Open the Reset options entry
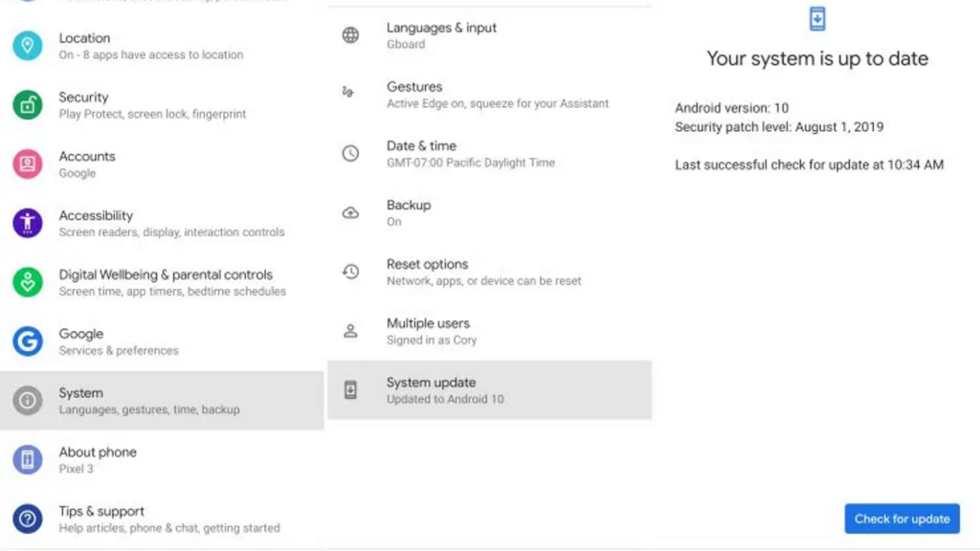Viewport: 980px width, 551px height. [x=489, y=272]
